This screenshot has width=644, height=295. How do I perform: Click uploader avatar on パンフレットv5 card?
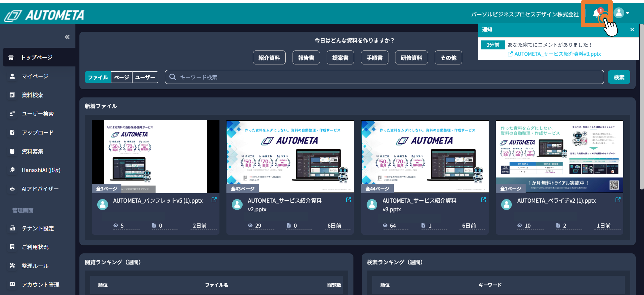(x=102, y=205)
